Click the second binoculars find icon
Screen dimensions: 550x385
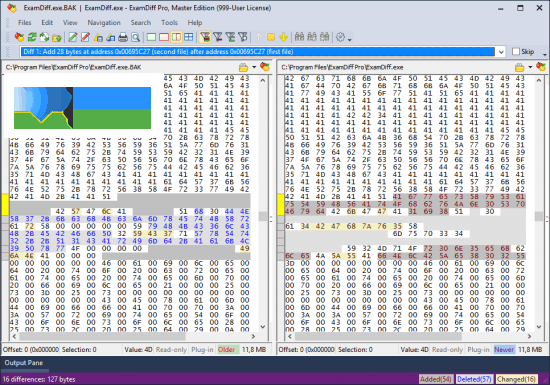312,37
